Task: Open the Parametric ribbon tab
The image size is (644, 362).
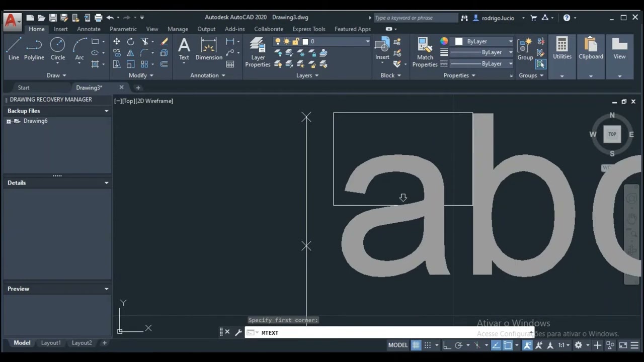Action: 123,29
